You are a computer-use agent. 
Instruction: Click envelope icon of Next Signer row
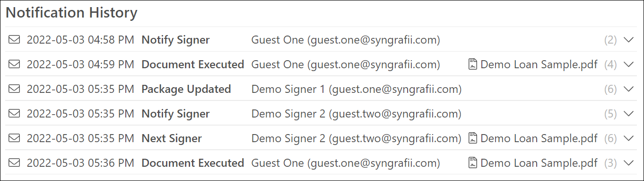[14, 138]
